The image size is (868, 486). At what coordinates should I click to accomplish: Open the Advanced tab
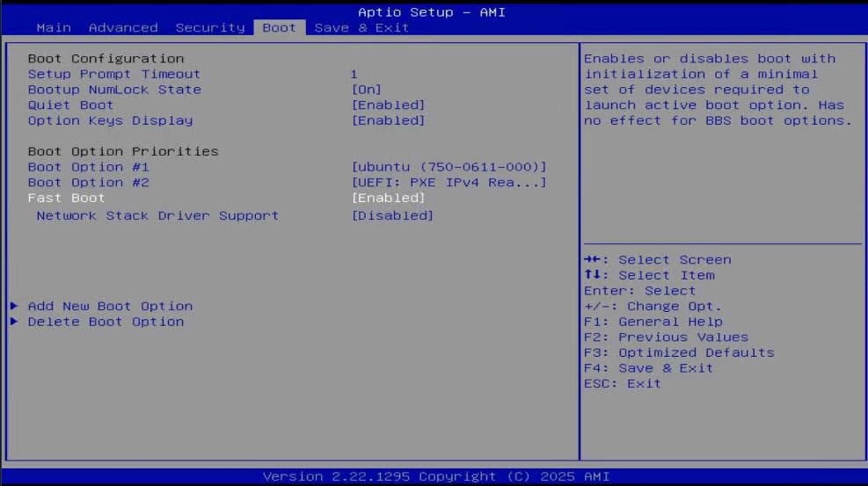[x=123, y=27]
